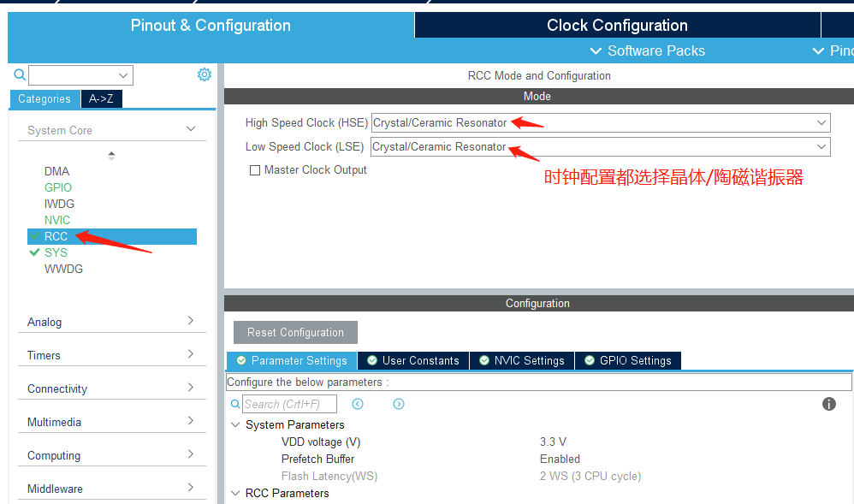Click the sort arrows above DMA list
The height and width of the screenshot is (504, 854).
click(111, 155)
